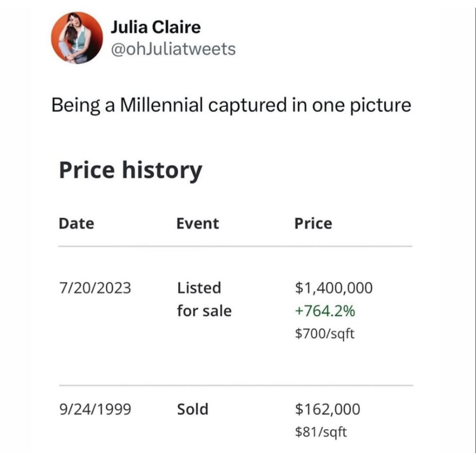The image size is (476, 467).
Task: Click the separator line between price rows
Action: (x=235, y=385)
